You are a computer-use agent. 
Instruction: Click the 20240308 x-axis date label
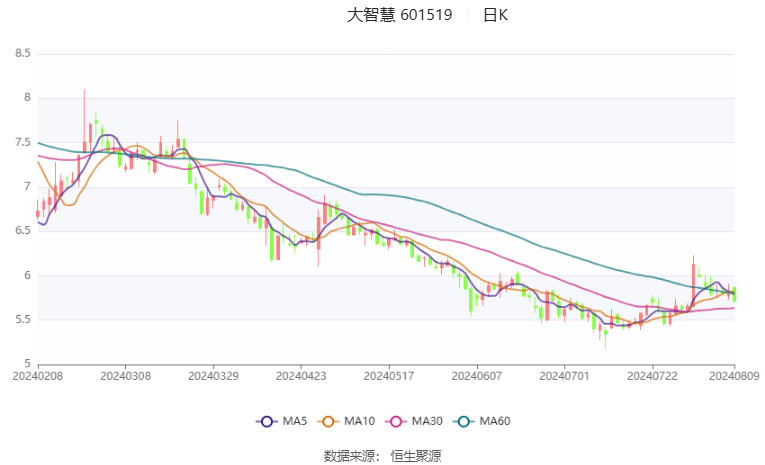click(x=125, y=376)
